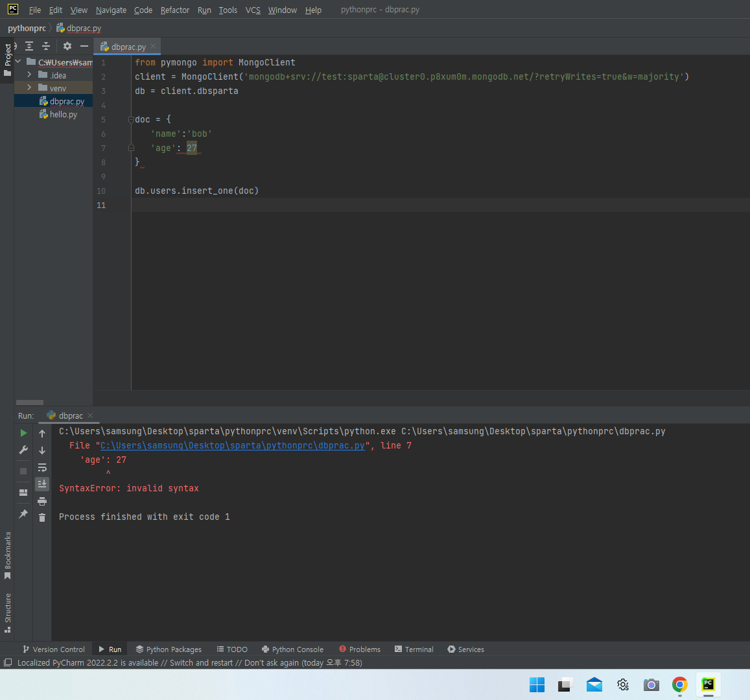Open the Version Control tool window
This screenshot has width=750, height=700.
coord(54,649)
